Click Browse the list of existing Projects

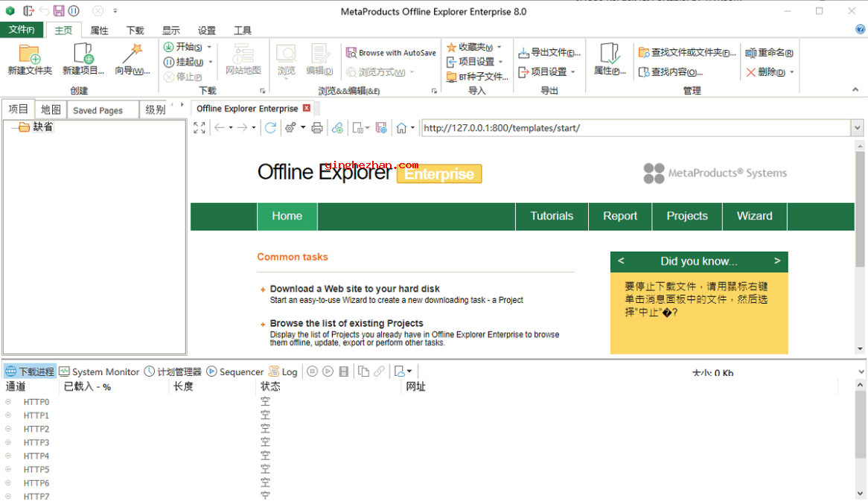pyautogui.click(x=347, y=323)
